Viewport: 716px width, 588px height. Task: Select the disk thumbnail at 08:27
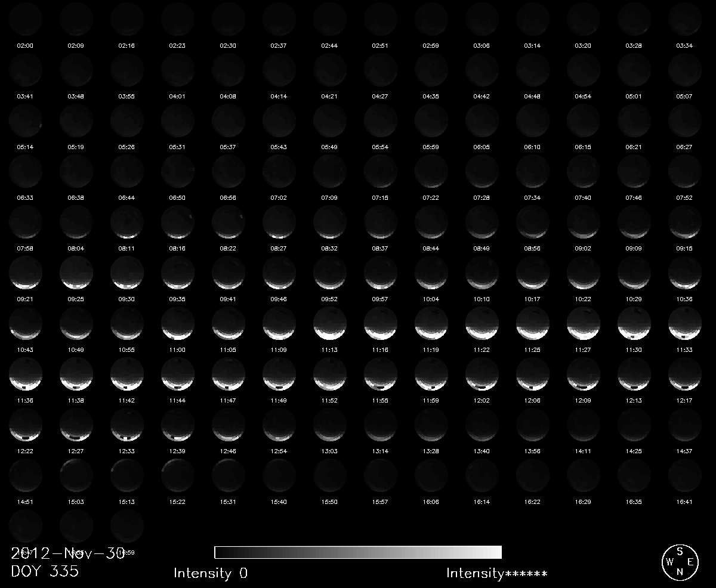coord(279,221)
